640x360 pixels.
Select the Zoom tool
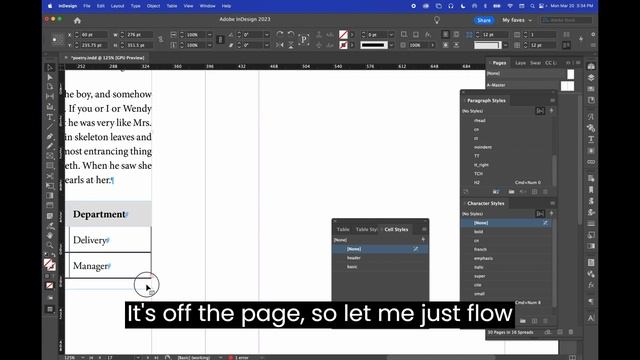click(50, 245)
